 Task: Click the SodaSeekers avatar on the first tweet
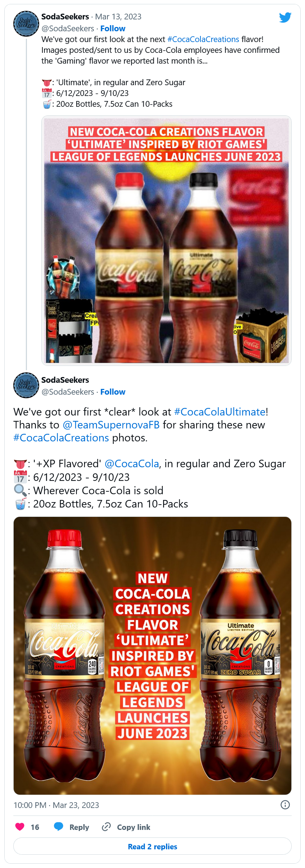(x=26, y=24)
